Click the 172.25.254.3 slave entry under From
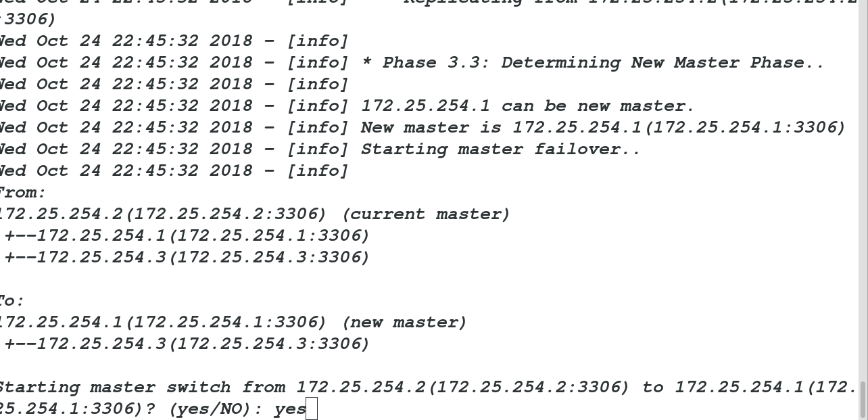 click(x=187, y=258)
